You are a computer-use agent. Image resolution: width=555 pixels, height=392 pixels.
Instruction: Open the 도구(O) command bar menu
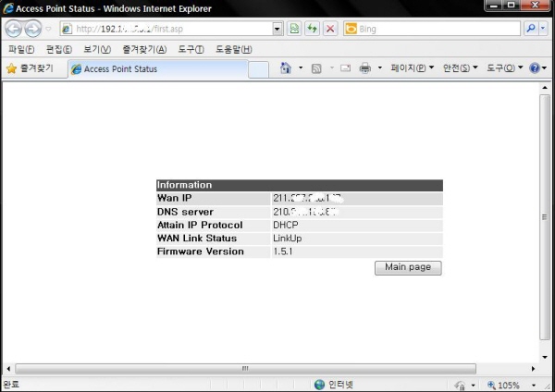(505, 67)
